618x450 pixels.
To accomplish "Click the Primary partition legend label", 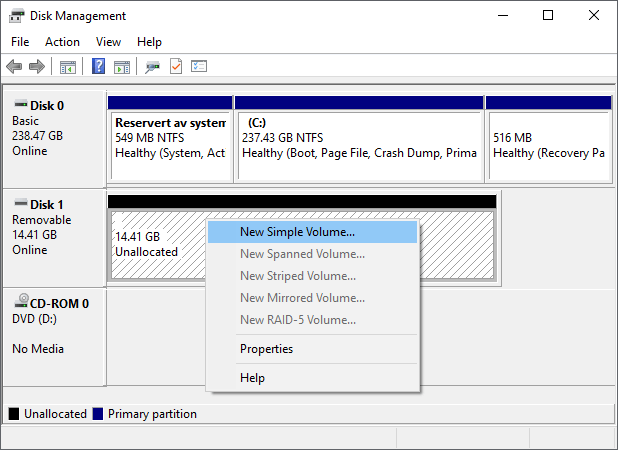I will pyautogui.click(x=152, y=414).
